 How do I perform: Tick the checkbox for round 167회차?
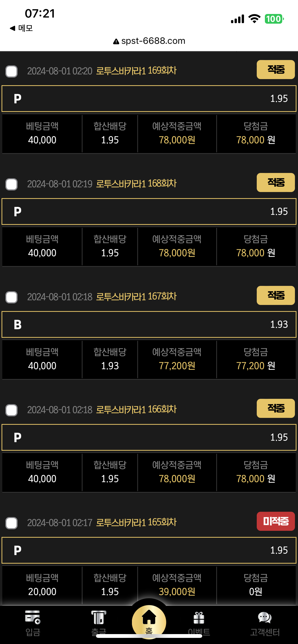click(x=12, y=297)
